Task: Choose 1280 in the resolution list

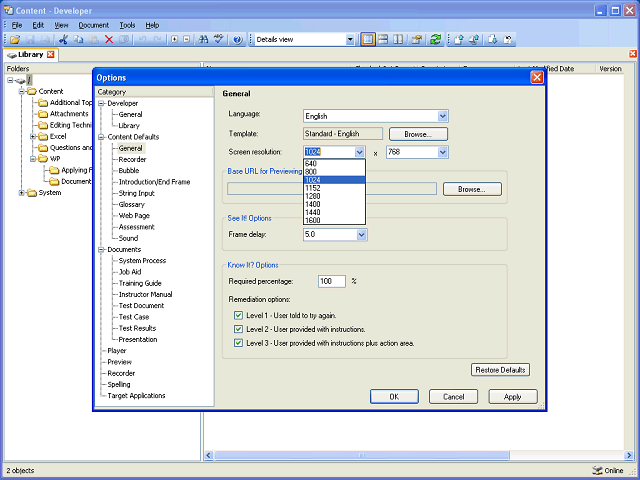Action: pos(334,196)
